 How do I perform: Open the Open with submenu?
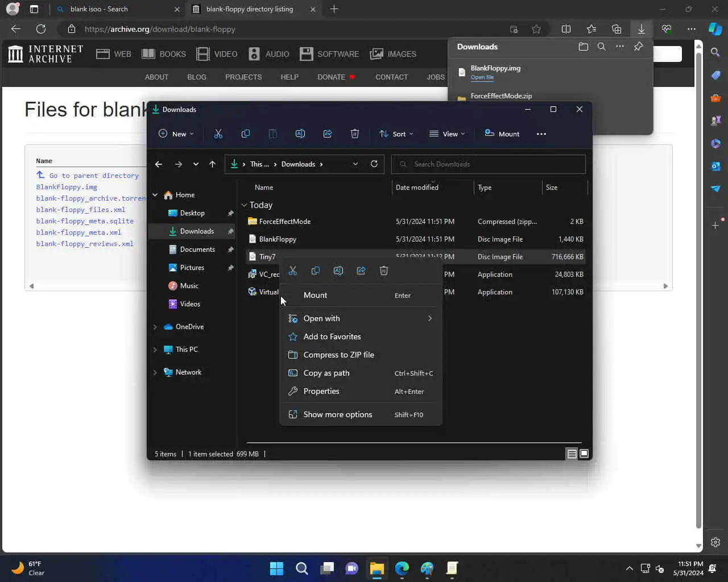(361, 318)
